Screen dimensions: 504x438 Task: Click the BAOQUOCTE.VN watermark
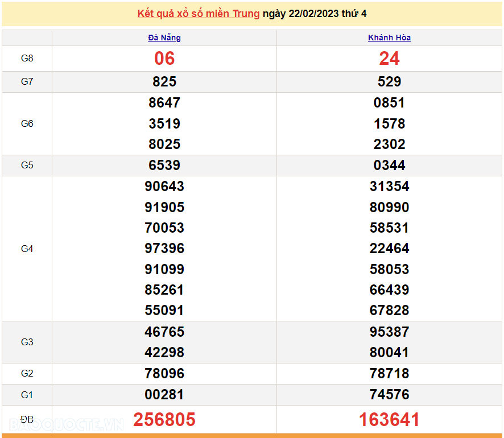point(68,423)
